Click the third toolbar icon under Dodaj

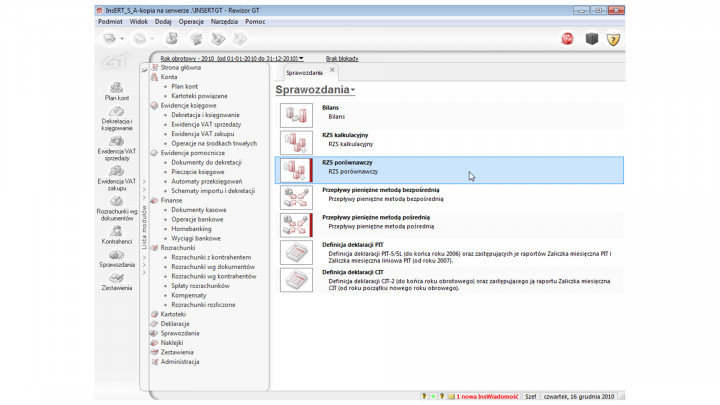pyautogui.click(x=172, y=39)
